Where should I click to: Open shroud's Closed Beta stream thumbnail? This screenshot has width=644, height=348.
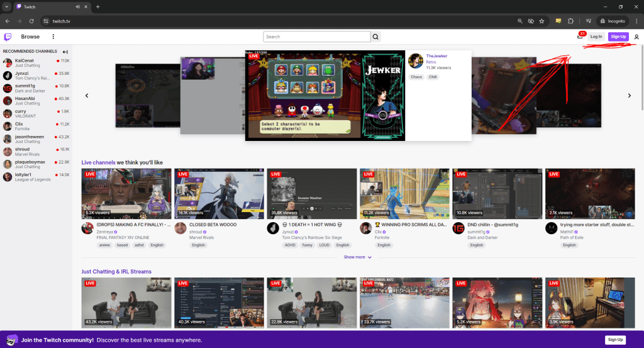tap(219, 193)
